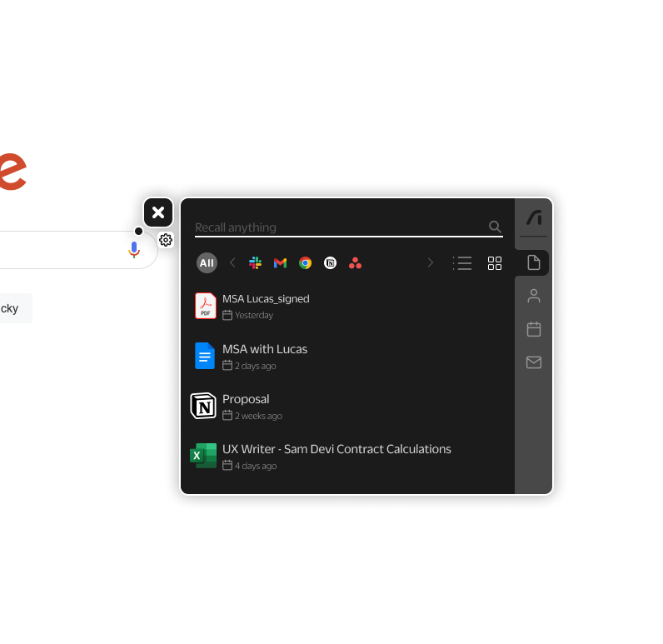The image size is (663, 644).
Task: Filter results by Chrome
Action: click(306, 263)
